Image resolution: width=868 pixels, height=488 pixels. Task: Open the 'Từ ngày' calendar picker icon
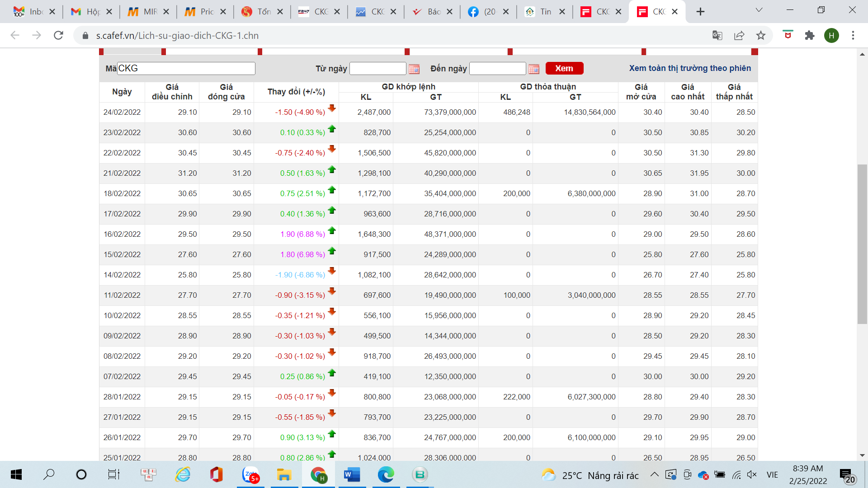[x=414, y=69]
